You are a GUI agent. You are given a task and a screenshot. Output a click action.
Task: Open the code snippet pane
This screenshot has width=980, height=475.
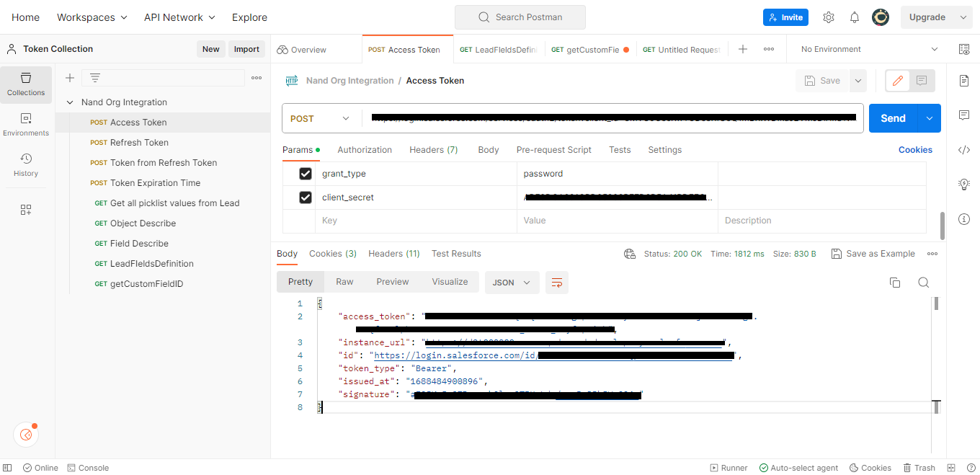click(964, 150)
